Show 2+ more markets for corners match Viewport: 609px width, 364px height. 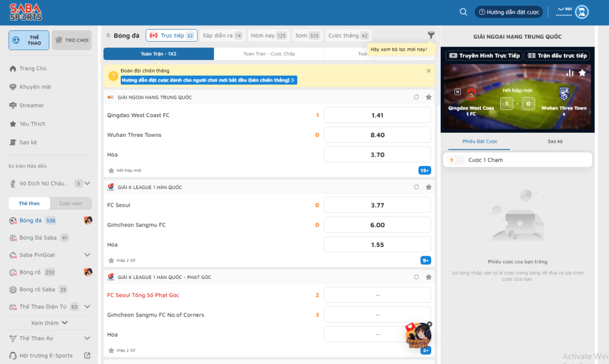coord(426,350)
